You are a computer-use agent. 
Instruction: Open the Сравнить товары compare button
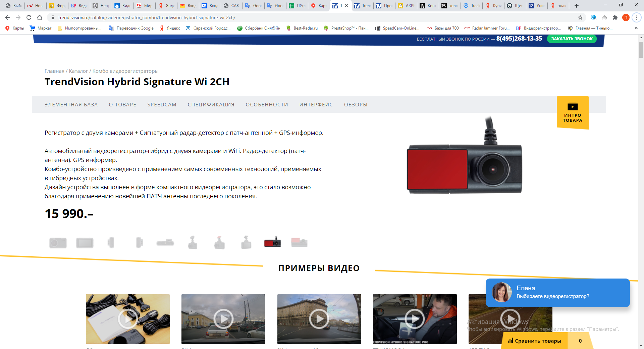(x=535, y=341)
